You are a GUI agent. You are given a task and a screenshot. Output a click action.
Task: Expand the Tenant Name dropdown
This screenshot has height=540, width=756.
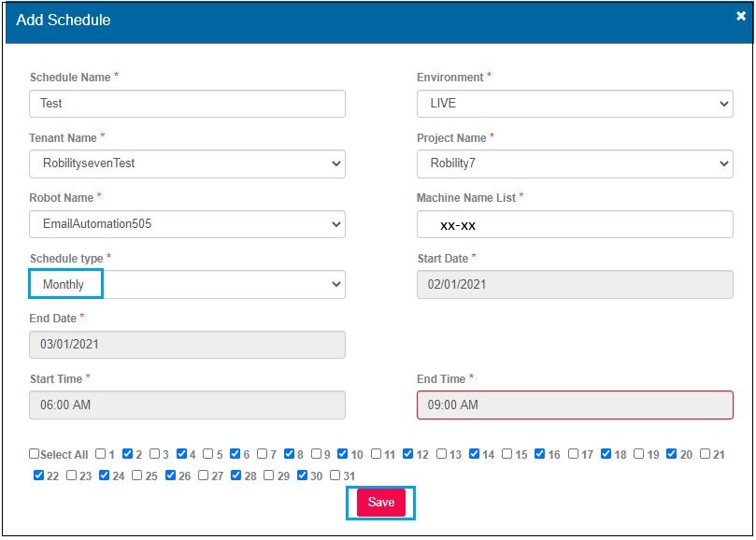[187, 163]
